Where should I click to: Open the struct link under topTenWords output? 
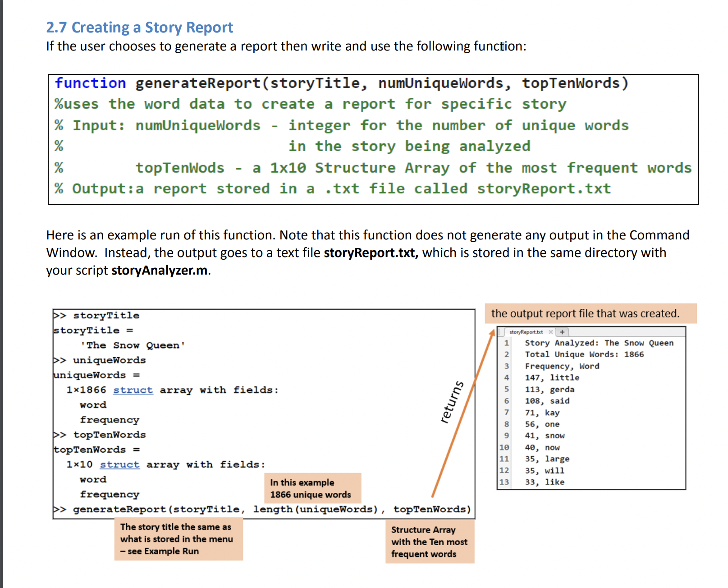[119, 464]
